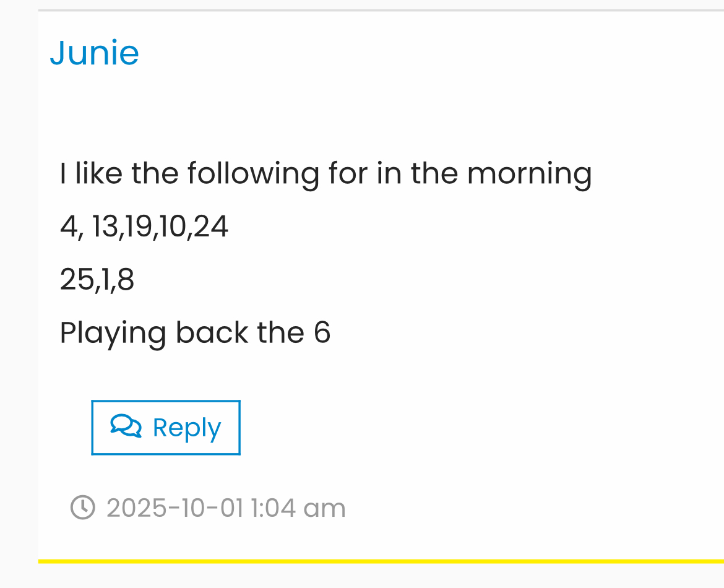
Task: Click the "Playing back the 6" line
Action: click(195, 333)
